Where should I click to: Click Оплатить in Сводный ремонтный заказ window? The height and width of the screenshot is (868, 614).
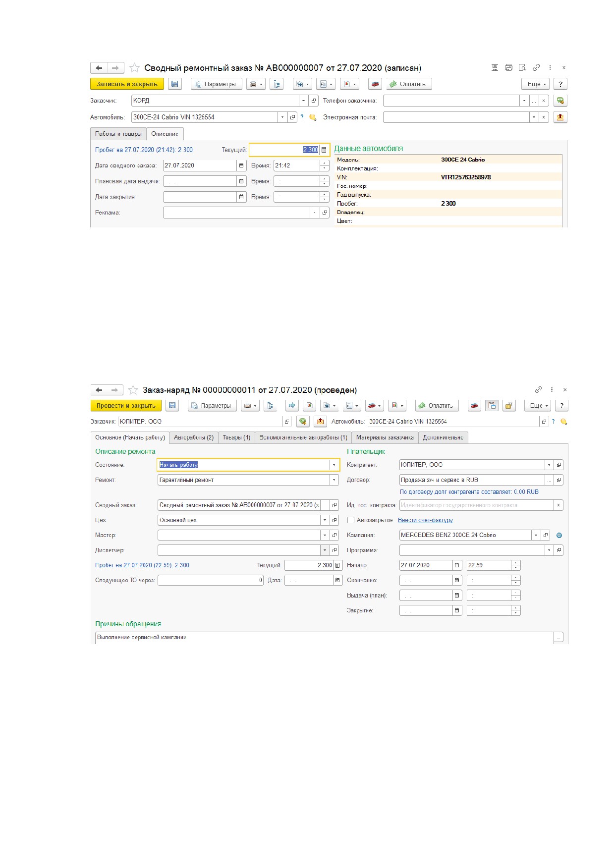tap(409, 84)
